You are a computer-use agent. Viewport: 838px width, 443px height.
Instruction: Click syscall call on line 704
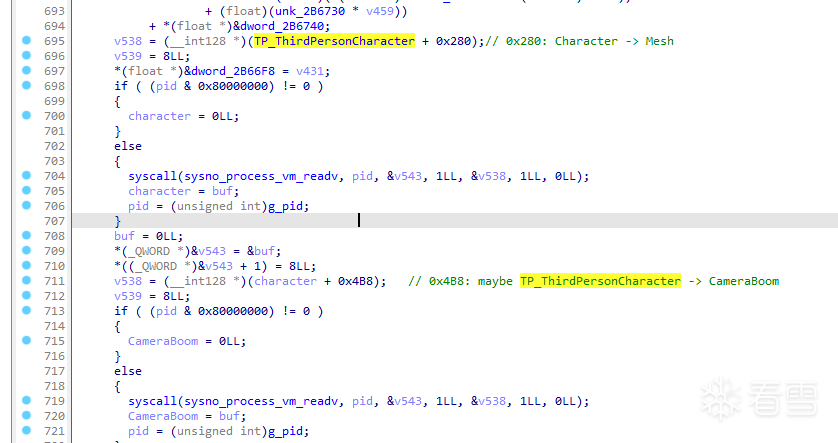(x=152, y=176)
